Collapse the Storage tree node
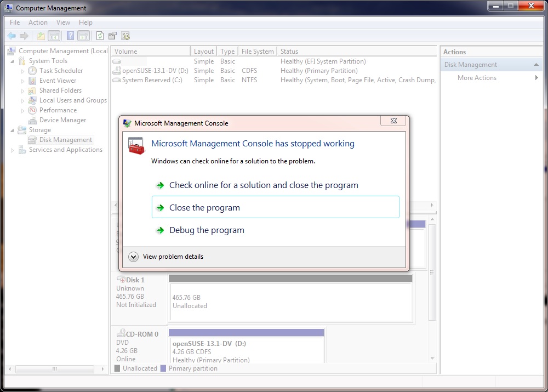548x392 pixels. point(12,130)
